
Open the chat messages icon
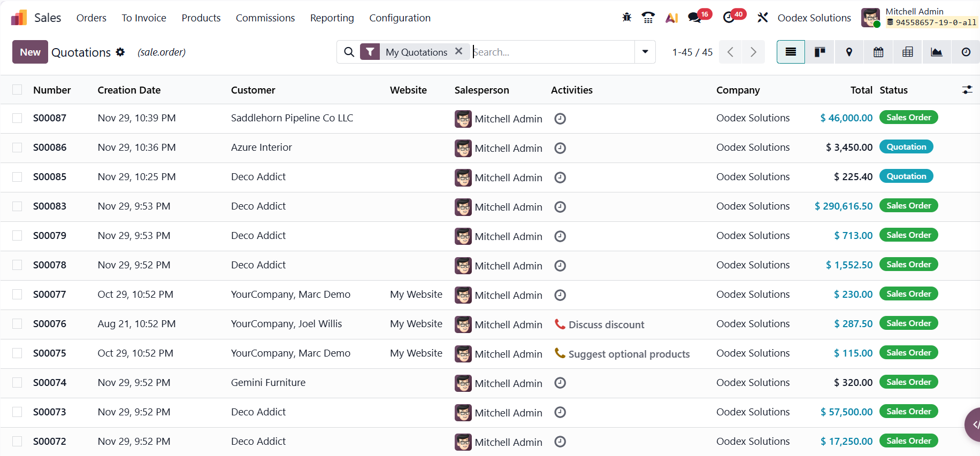coord(695,18)
